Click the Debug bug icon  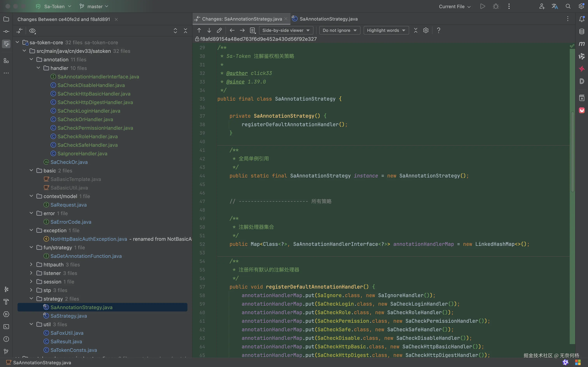coord(496,6)
